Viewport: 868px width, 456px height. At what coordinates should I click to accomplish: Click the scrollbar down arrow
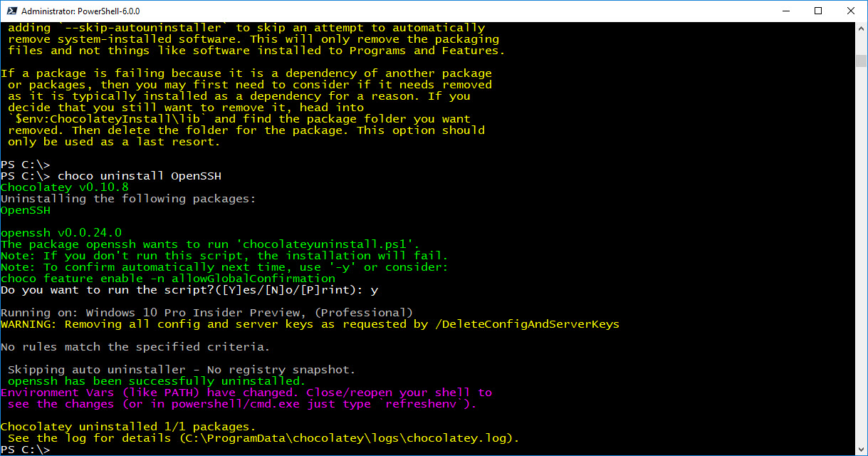click(861, 449)
